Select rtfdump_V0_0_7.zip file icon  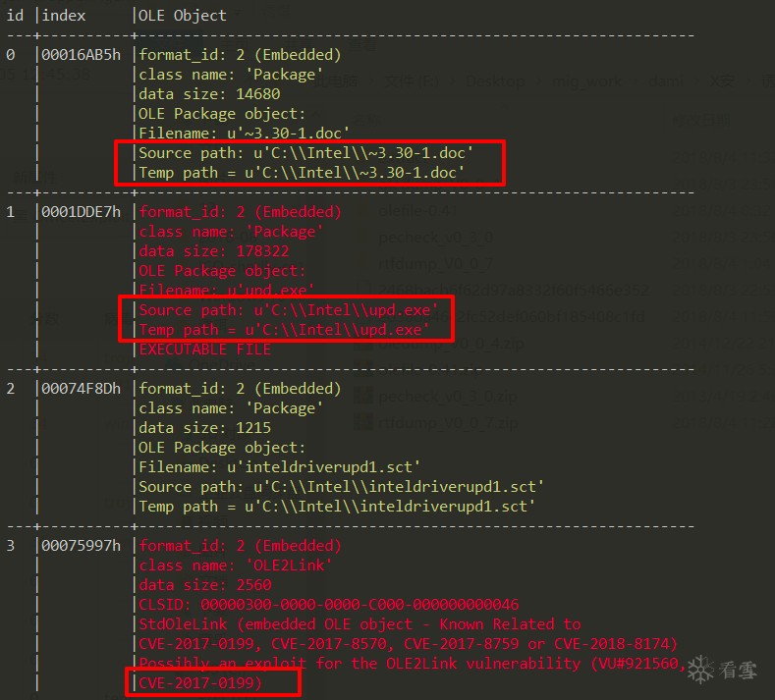(x=363, y=421)
